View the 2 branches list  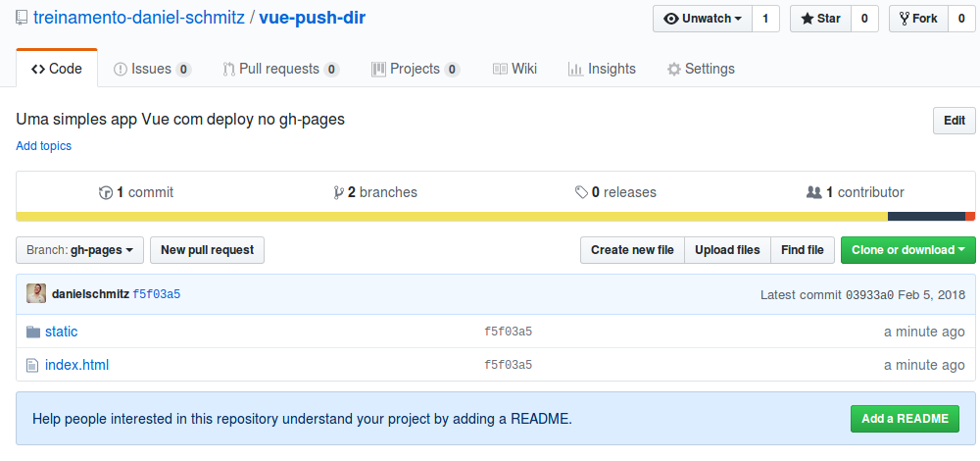(375, 192)
